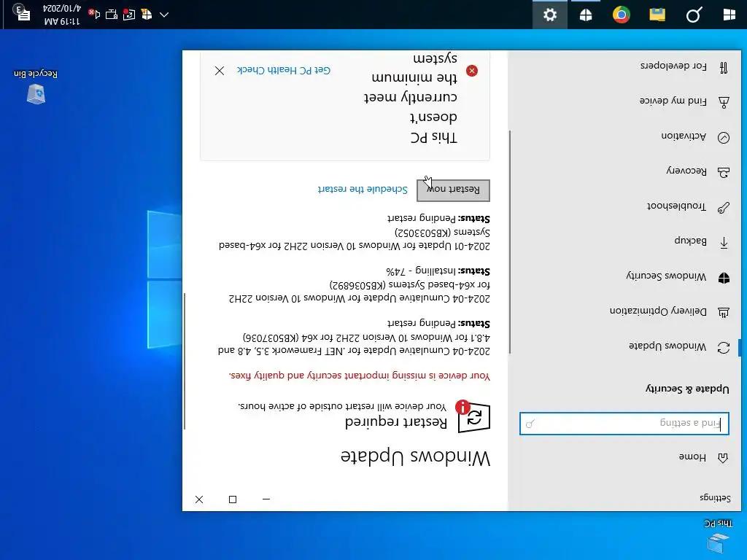Click Home house icon in sidebar

[x=723, y=458]
